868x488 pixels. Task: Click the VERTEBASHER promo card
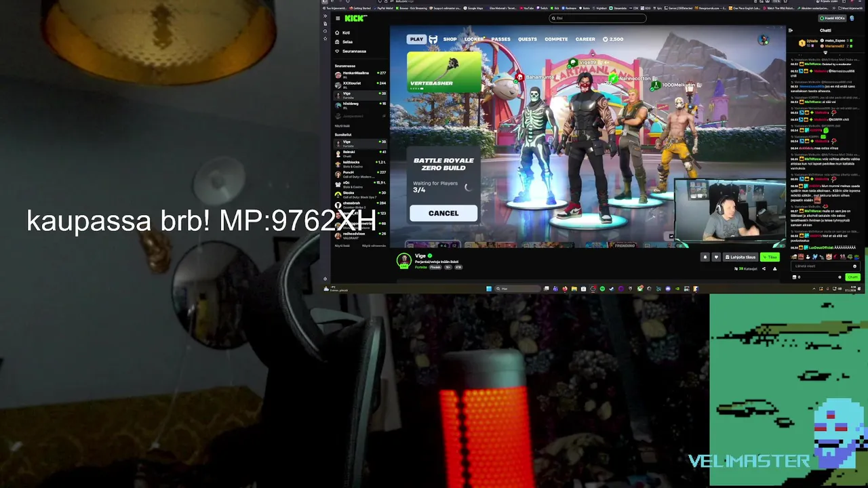(x=444, y=73)
